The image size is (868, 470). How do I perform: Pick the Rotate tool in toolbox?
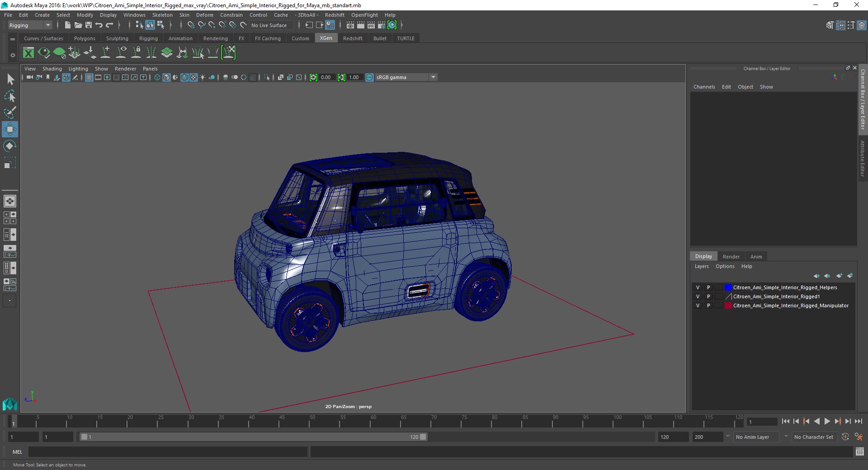10,146
